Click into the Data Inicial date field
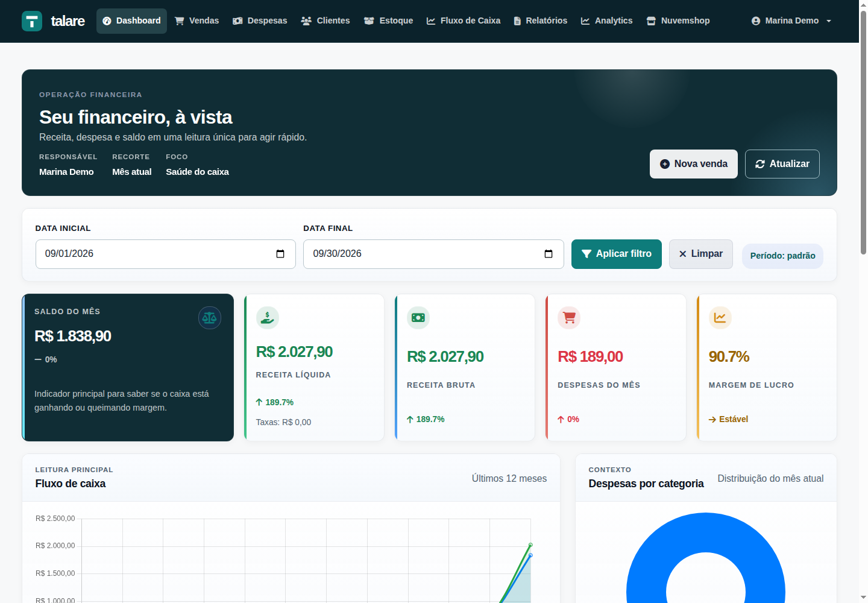868x603 pixels. (x=166, y=254)
